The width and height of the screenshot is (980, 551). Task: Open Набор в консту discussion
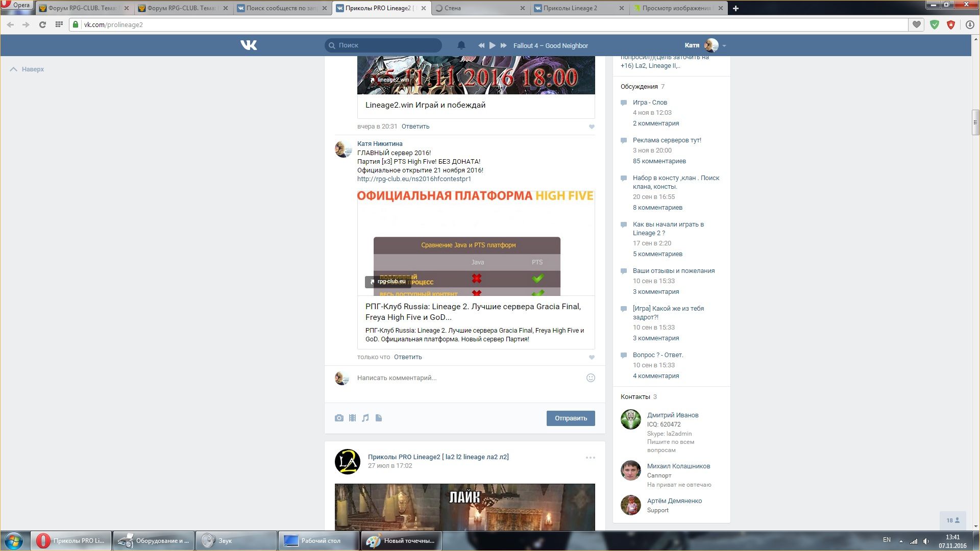(676, 182)
